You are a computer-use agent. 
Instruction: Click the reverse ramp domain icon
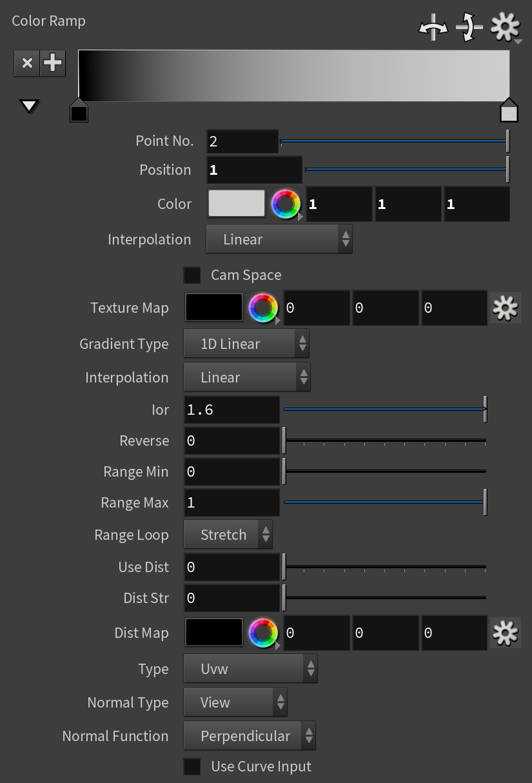coord(433,28)
